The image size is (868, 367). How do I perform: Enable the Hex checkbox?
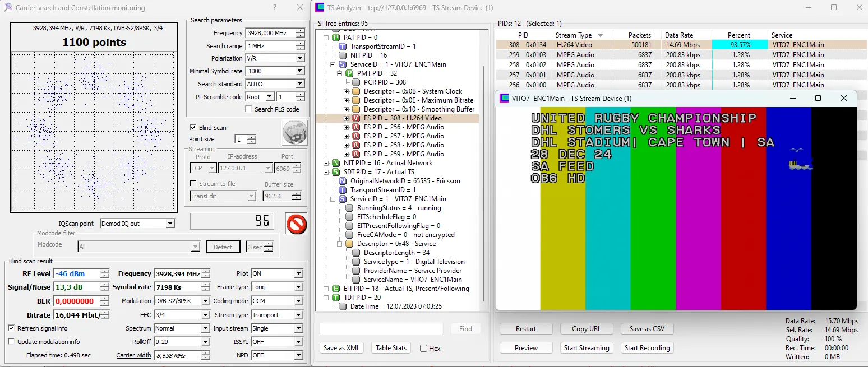point(424,349)
